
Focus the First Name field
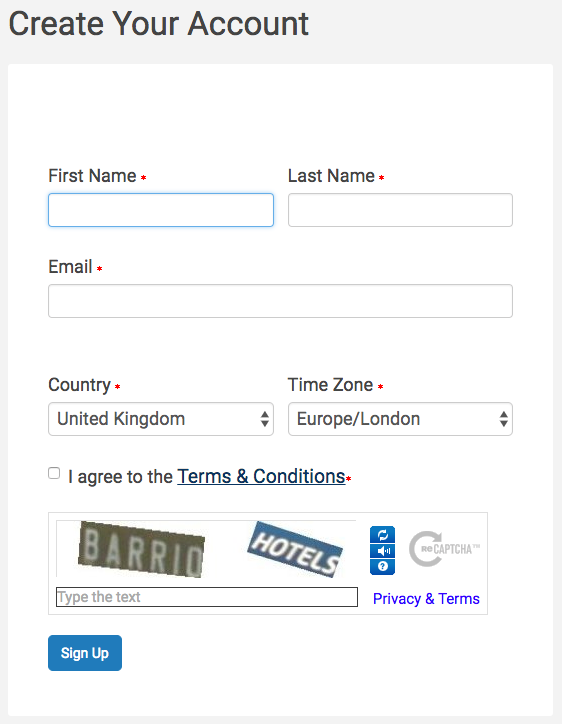click(161, 210)
